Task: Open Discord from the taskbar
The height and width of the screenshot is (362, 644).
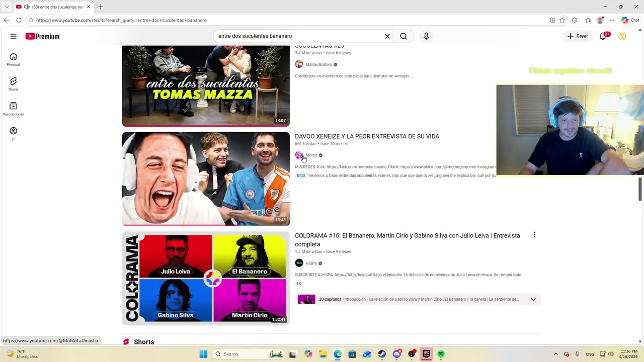Action: [397, 354]
